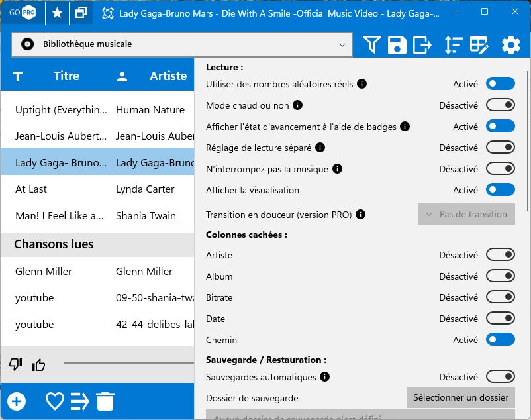Click artist cell Shania Twain
Screen dimensions: 531x420
click(146, 216)
